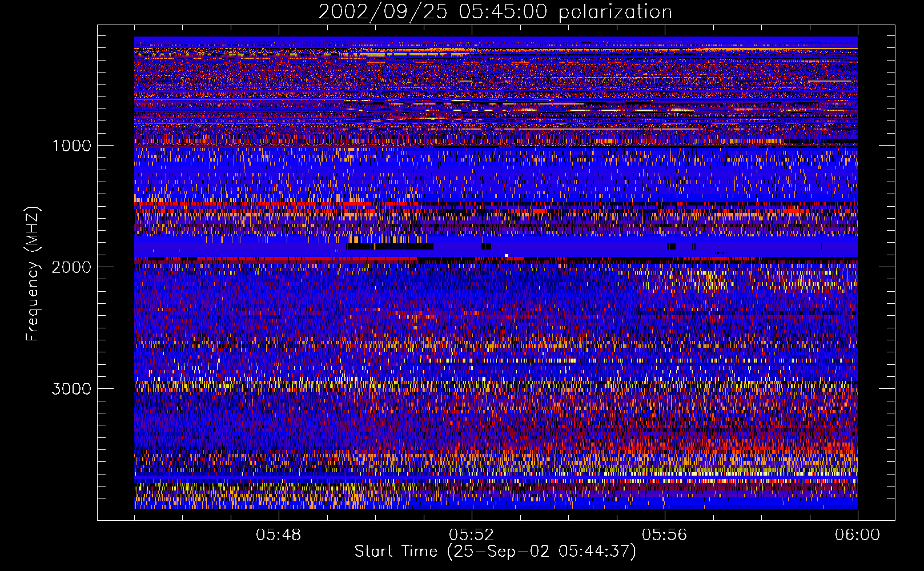
Task: Click the '05:56' time tick label
Action: pyautogui.click(x=665, y=535)
